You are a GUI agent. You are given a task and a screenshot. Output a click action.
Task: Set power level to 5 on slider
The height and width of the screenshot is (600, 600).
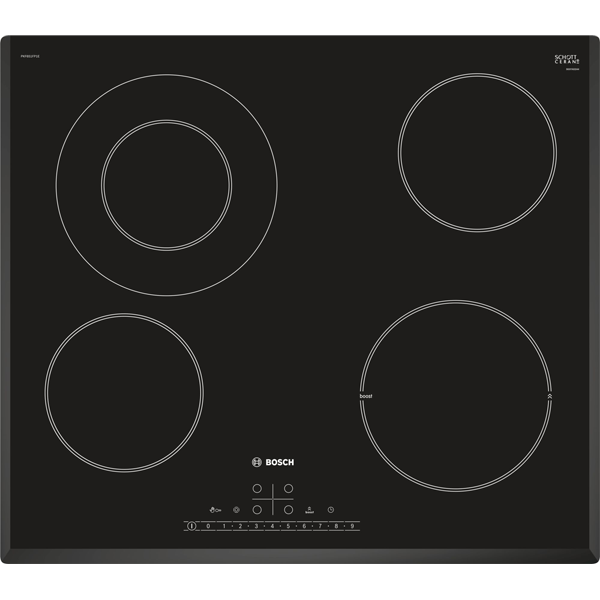(x=288, y=525)
